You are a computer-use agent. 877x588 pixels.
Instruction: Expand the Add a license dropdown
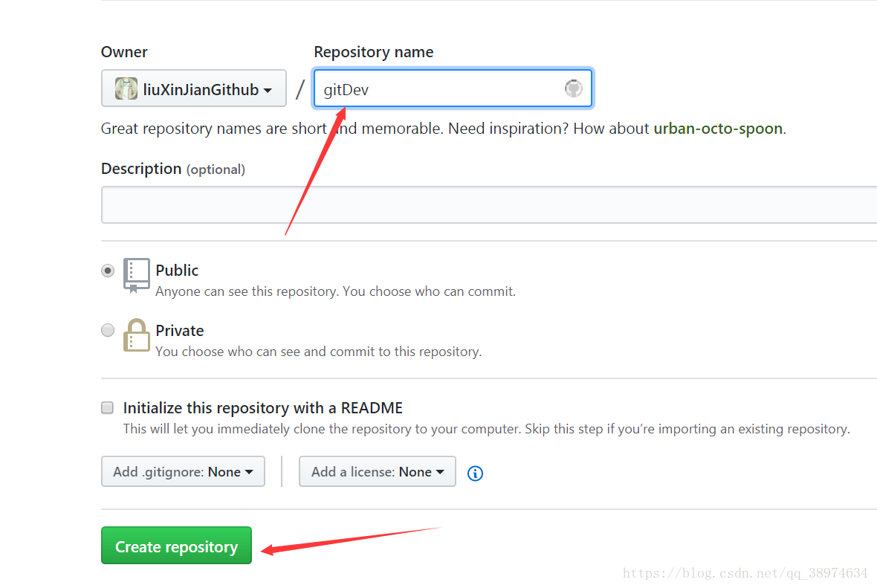pyautogui.click(x=377, y=471)
